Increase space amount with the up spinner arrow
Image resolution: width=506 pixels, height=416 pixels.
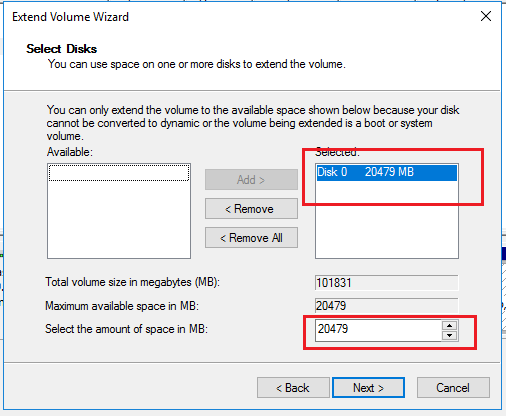450,325
